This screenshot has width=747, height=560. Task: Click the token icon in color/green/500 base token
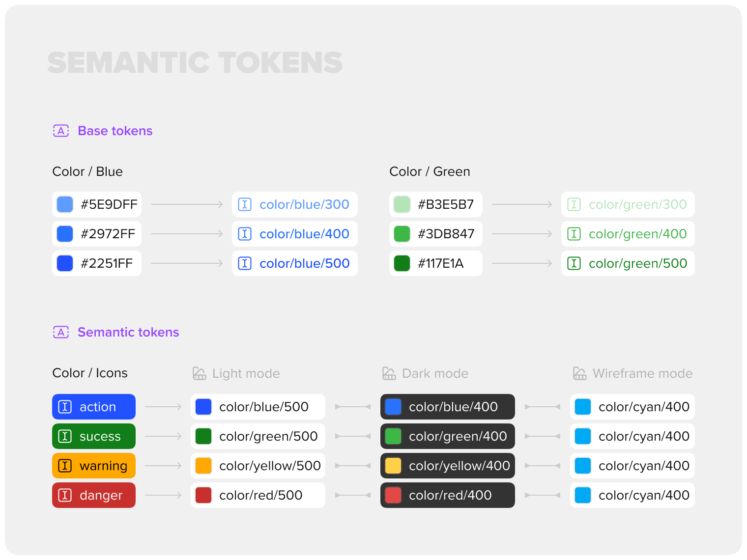(x=574, y=263)
